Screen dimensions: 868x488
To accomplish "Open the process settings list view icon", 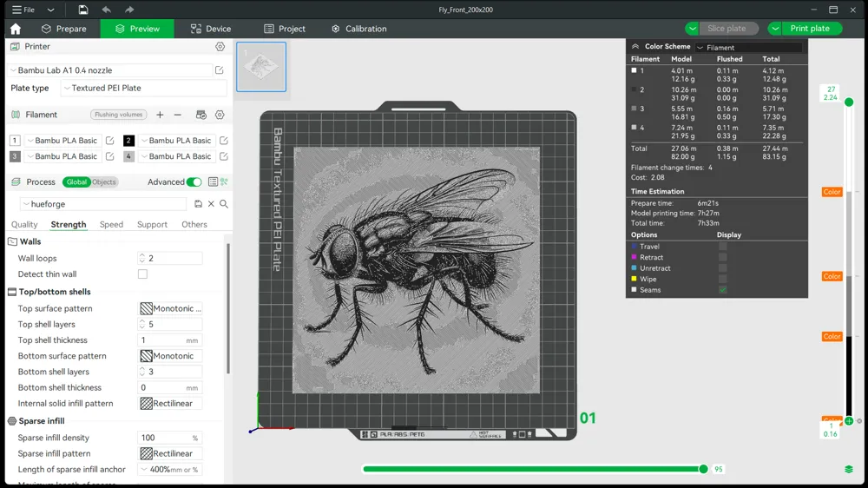I will click(213, 181).
